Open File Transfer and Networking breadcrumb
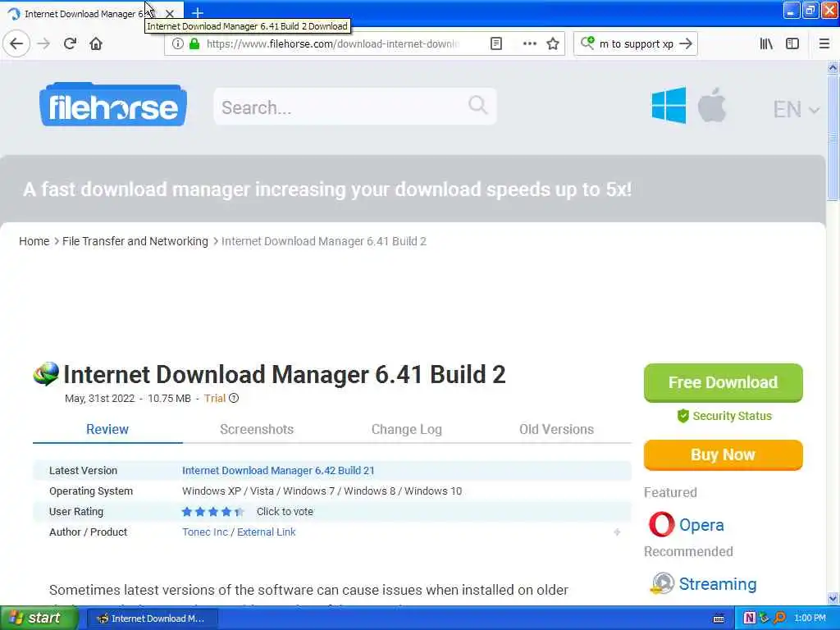840x630 pixels. (x=135, y=241)
